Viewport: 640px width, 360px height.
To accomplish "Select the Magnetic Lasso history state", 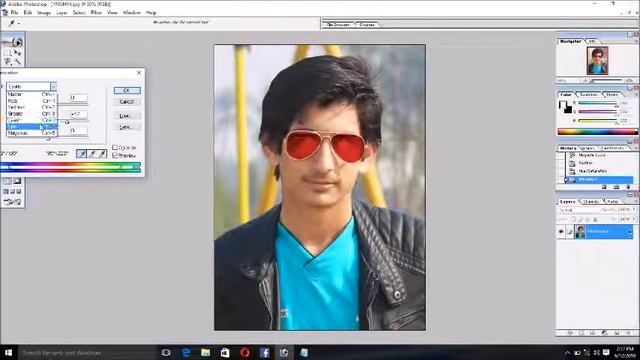I will coord(599,156).
